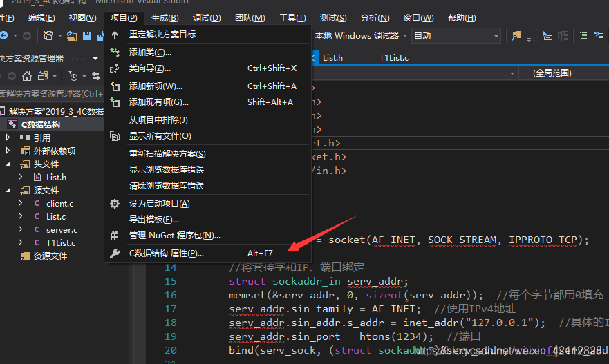The width and height of the screenshot is (609, 364).
Task: Select server.c in solution explorer
Action: 62,230
